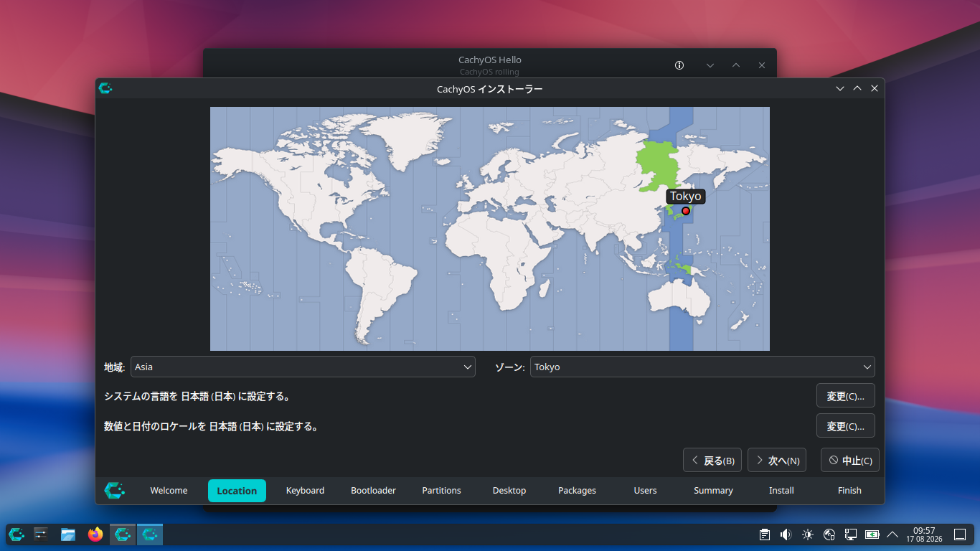Minimize the CachyOS installer window
The image size is (980, 551).
point(840,88)
